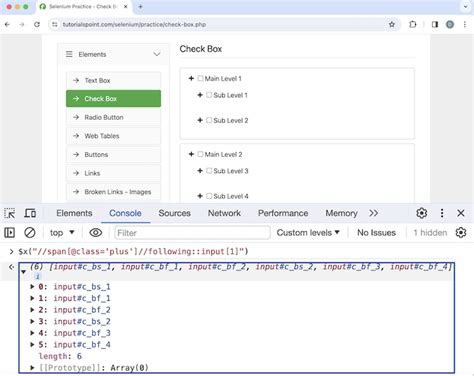Close the Selenium Practice tab
Screen dimensions: 474x376
pos(126,7)
